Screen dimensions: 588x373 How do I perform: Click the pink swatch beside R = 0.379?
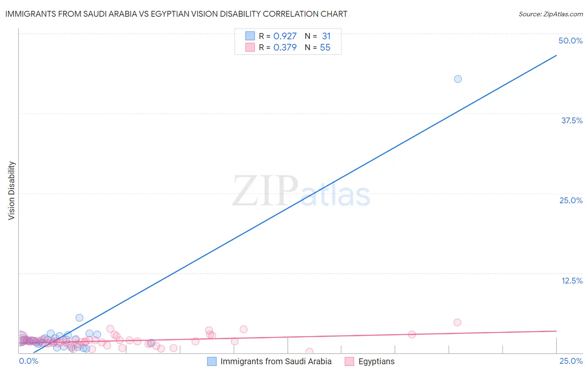pyautogui.click(x=250, y=47)
